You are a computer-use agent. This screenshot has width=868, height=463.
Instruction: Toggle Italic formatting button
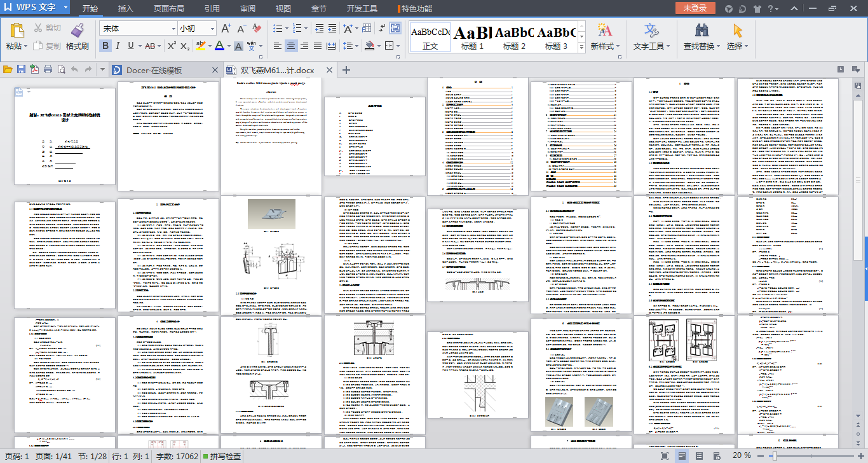118,46
